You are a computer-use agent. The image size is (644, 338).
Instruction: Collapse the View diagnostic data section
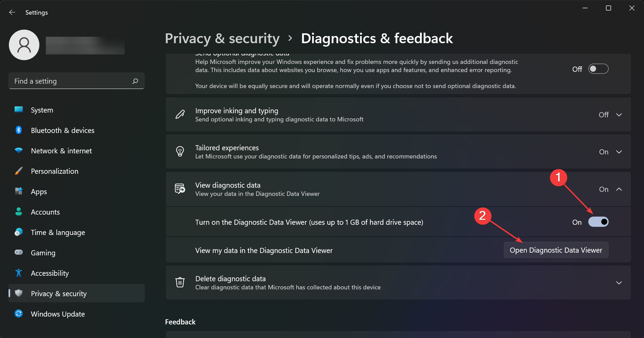619,189
